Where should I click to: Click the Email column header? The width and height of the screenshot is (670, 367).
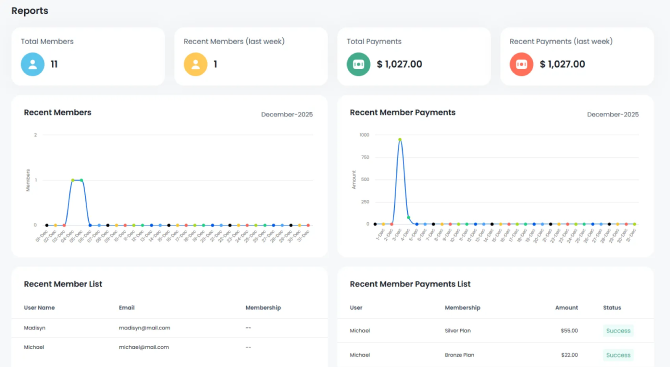[126, 308]
